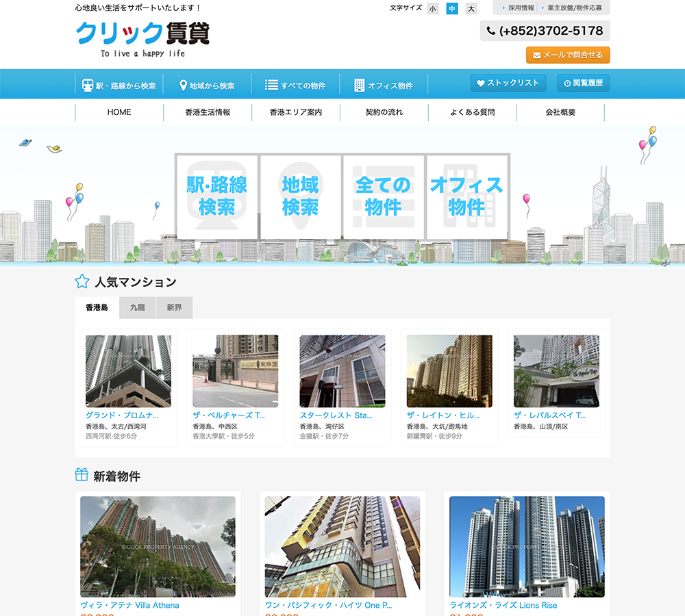Open the ザ・レパルスベイ property photo

pos(556,371)
